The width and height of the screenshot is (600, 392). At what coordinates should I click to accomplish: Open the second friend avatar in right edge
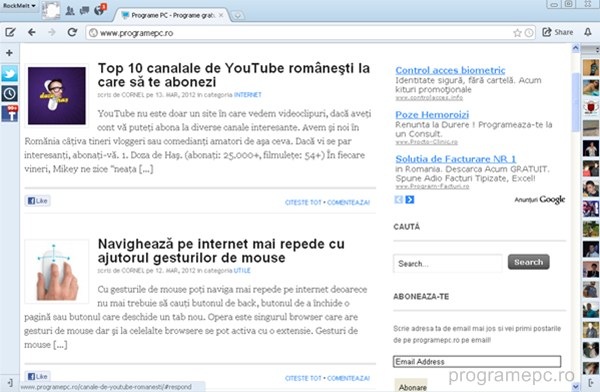[591, 88]
